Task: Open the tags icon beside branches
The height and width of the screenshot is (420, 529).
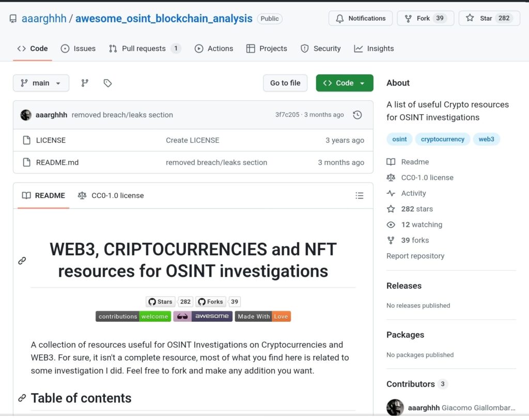Action: (x=107, y=83)
